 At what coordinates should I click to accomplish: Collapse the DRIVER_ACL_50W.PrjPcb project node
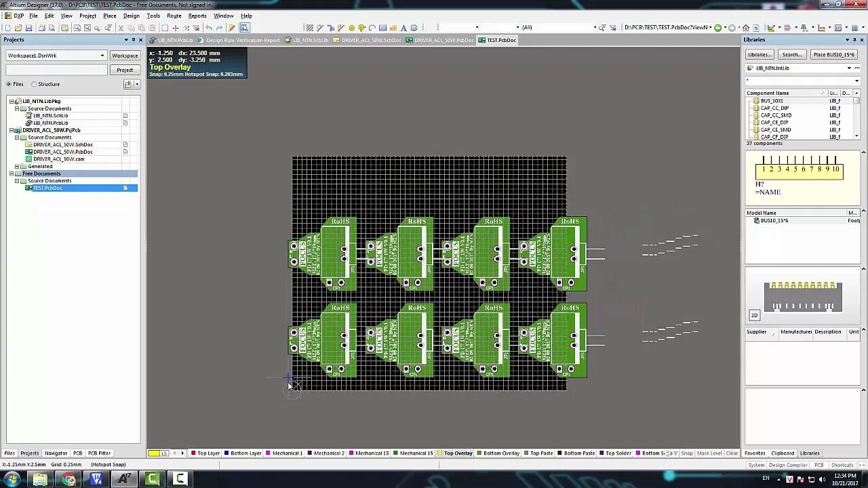tap(12, 130)
